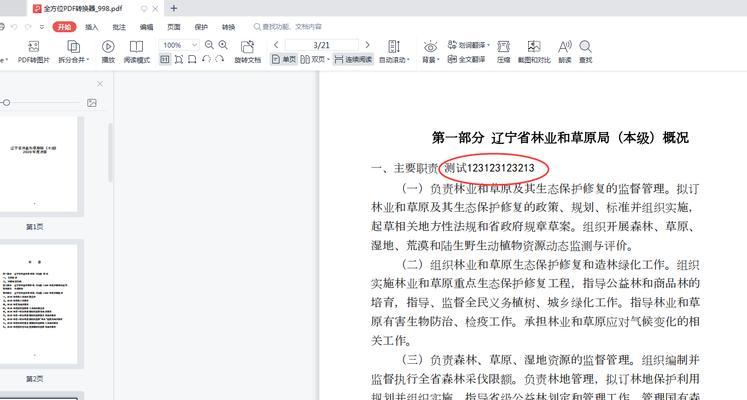
Task: Open the 拆分合并 tool
Action: click(73, 51)
